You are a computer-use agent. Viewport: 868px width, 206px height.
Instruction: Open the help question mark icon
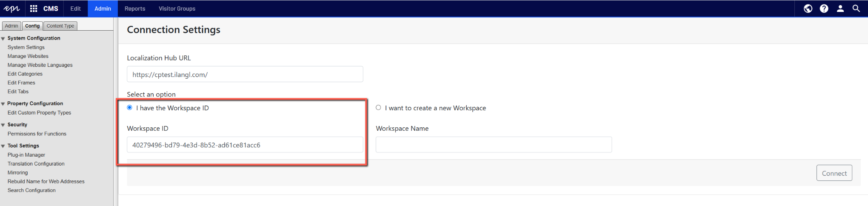click(x=824, y=9)
